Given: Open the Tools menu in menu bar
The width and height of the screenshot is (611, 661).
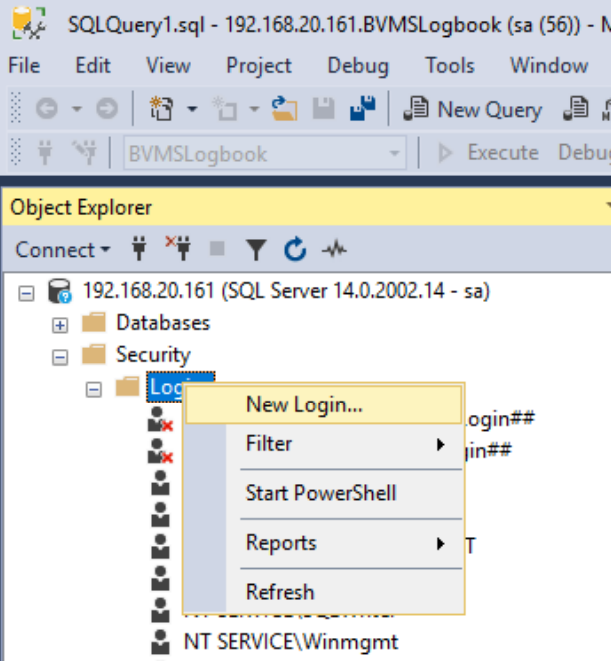Looking at the screenshot, I should 449,66.
